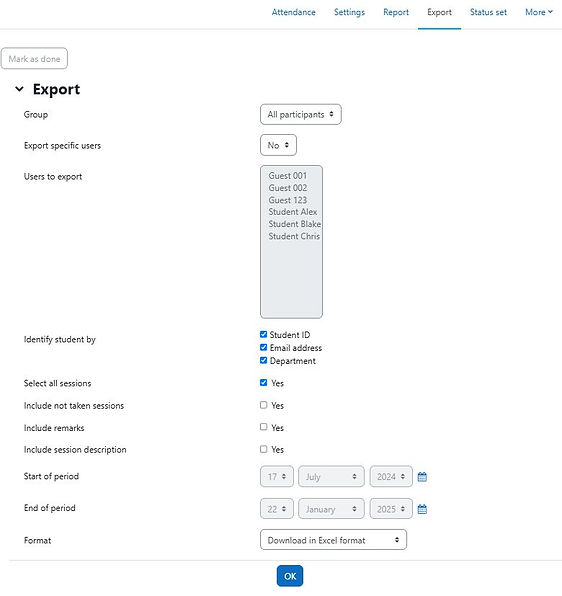Open End of period calendar picker
562x596 pixels.
tap(422, 509)
